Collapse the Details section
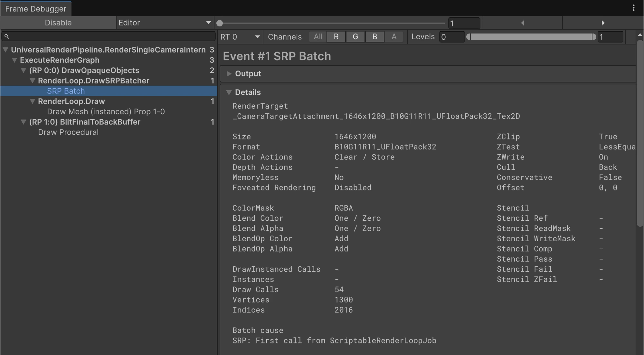The height and width of the screenshot is (355, 644). 229,92
